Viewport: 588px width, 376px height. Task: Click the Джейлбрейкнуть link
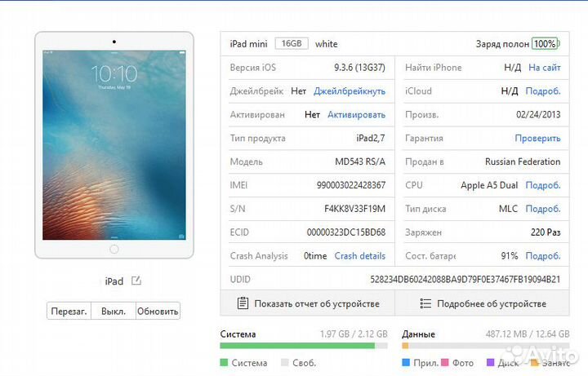(x=350, y=91)
